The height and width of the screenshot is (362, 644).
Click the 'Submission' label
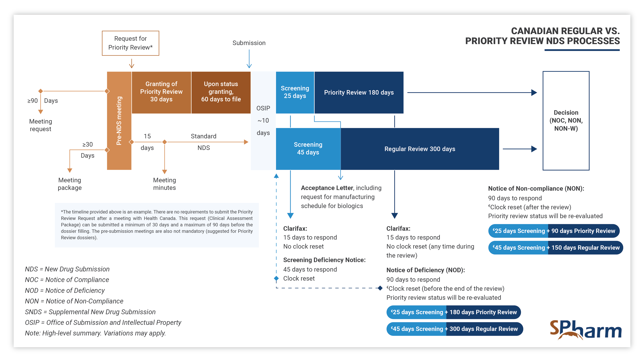tap(249, 43)
